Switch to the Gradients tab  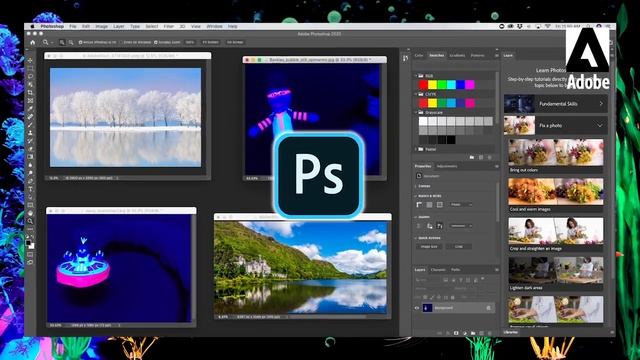457,56
